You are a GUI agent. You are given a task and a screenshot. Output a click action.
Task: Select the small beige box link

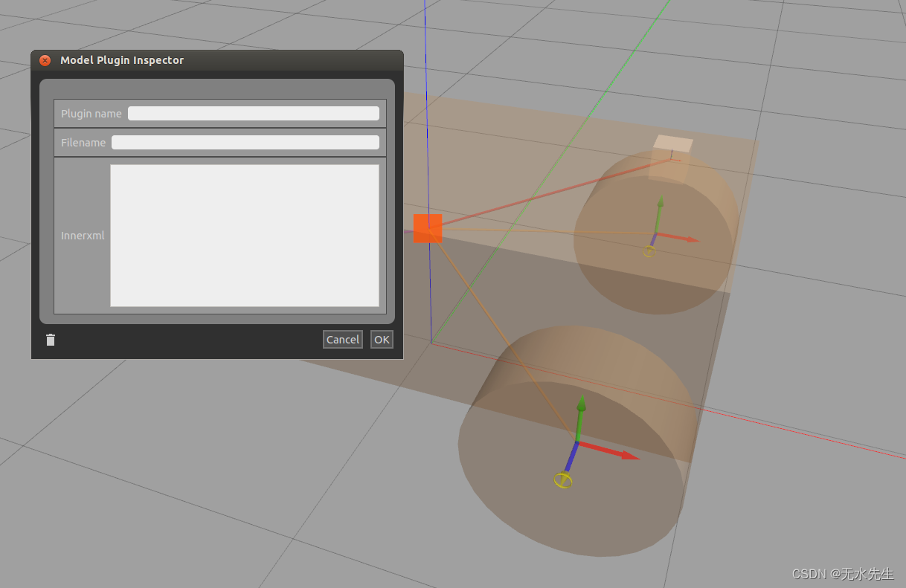coord(671,158)
